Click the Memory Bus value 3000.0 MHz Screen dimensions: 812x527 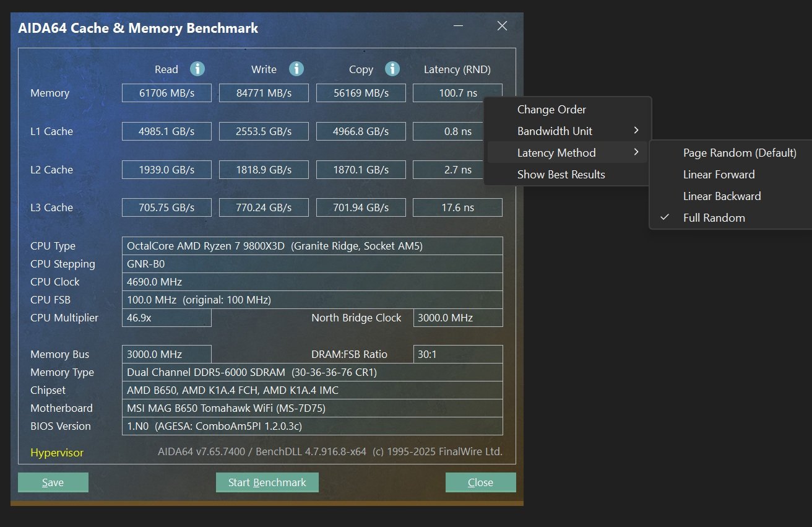pyautogui.click(x=166, y=354)
